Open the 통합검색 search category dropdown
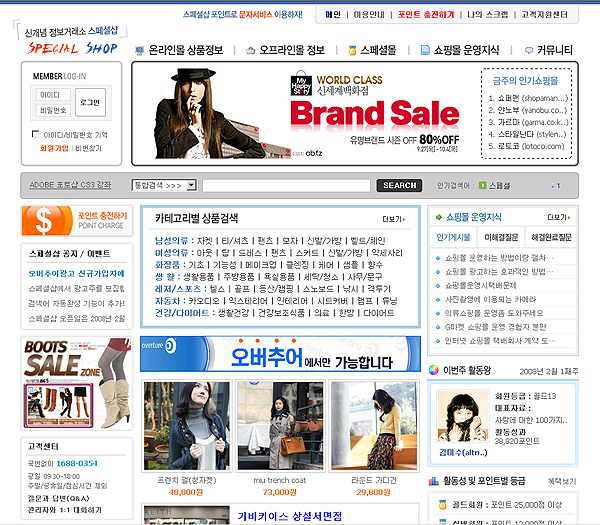This screenshot has width=600, height=525. [164, 185]
